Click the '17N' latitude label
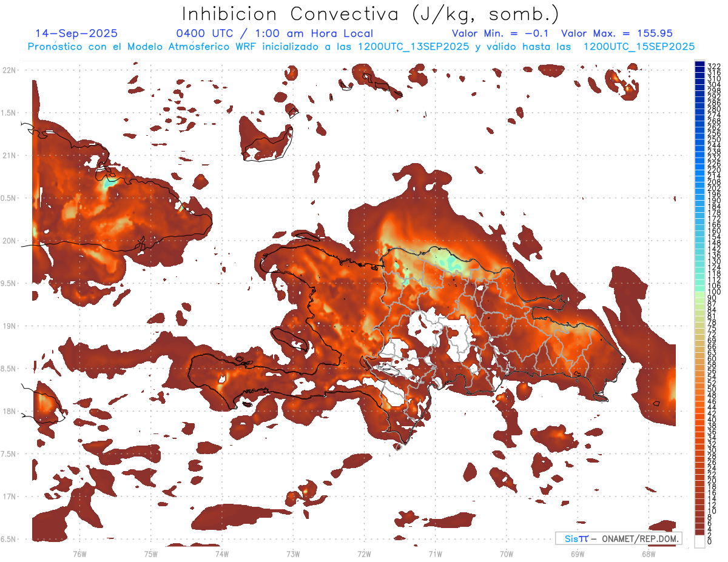 [x=9, y=497]
